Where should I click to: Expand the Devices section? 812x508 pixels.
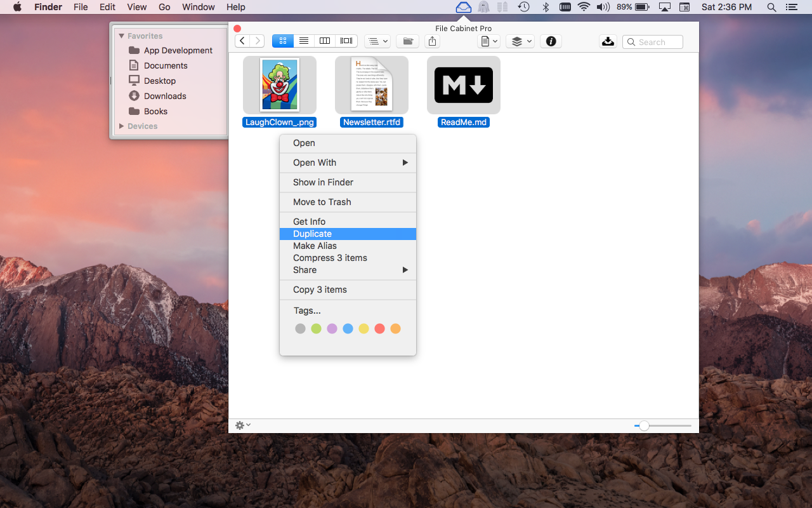coord(121,126)
